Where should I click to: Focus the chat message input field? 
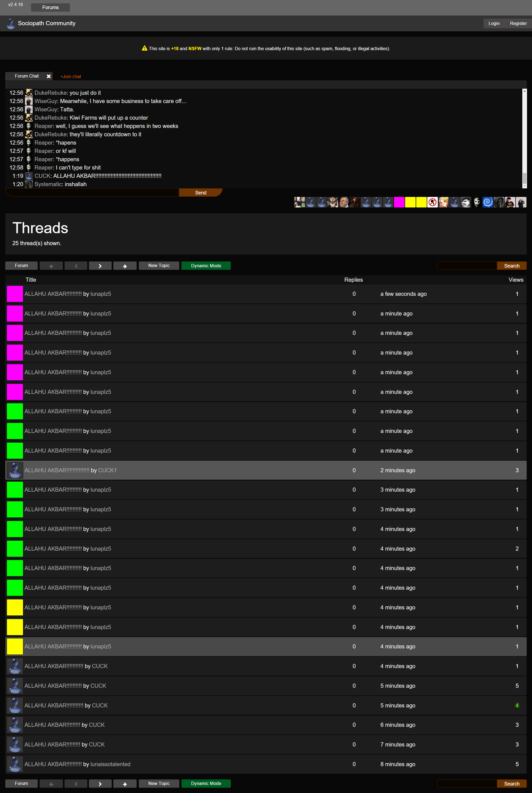click(92, 193)
